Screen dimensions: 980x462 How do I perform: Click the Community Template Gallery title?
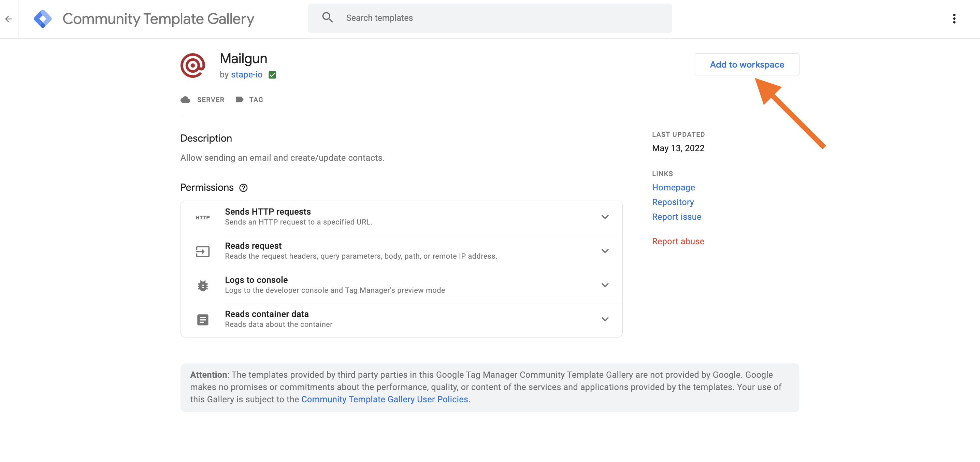pos(158,19)
